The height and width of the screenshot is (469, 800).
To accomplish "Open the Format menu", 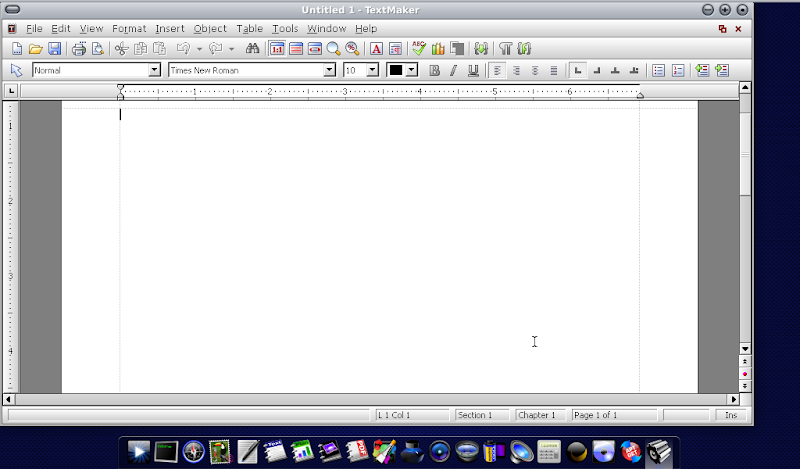I will point(129,29).
